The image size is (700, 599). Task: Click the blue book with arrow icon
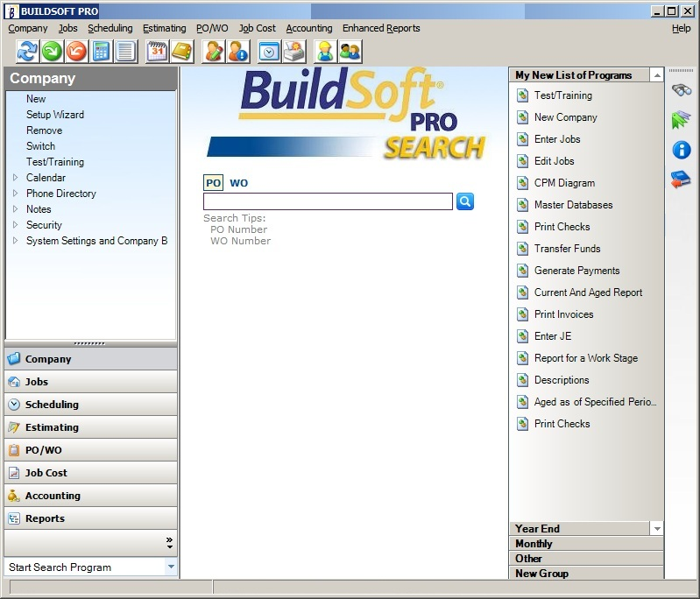[x=681, y=180]
